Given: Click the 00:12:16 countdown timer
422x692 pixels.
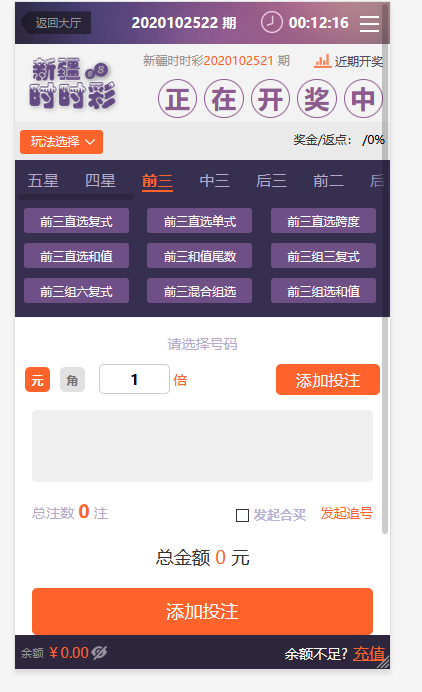Looking at the screenshot, I should 319,23.
